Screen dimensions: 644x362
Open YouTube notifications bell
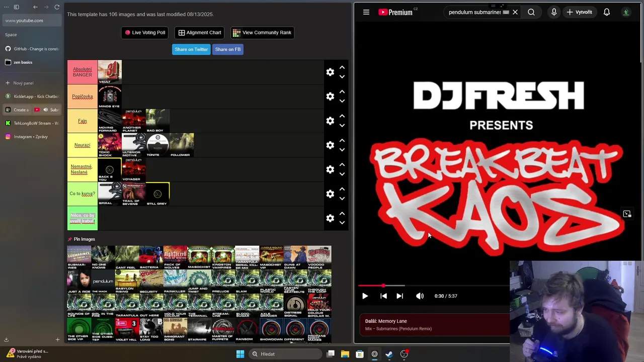pos(607,12)
